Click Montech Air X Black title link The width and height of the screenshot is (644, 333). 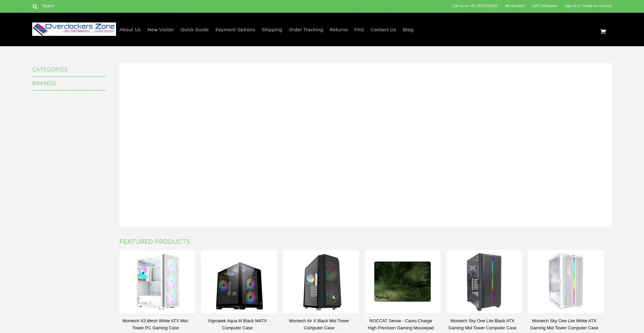319,324
